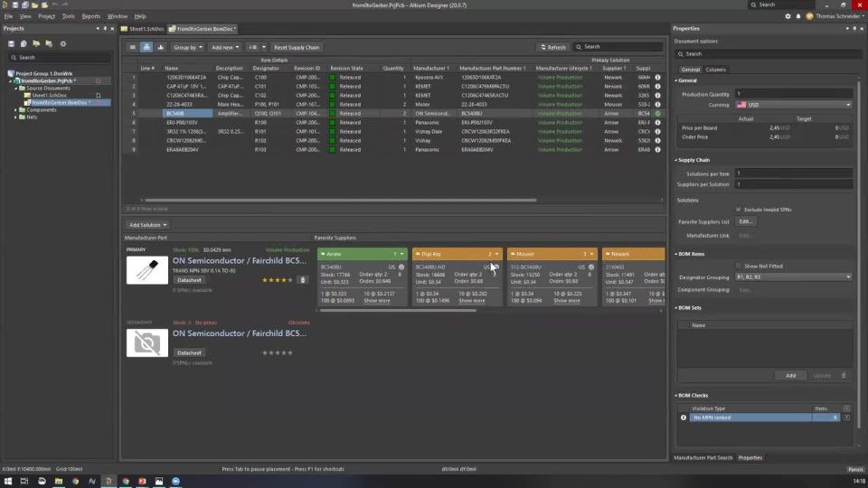This screenshot has width=868, height=488.
Task: Click Production Quantity input field
Action: [x=793, y=94]
